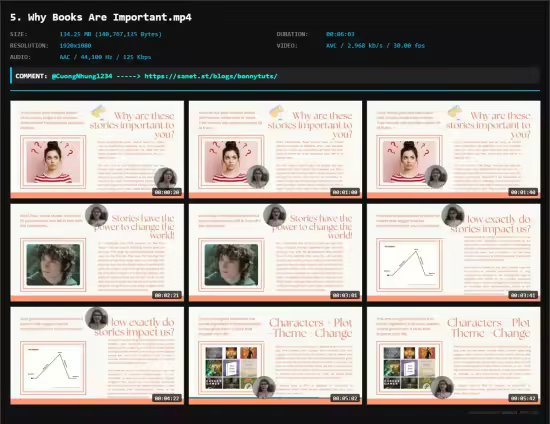Image resolution: width=550 pixels, height=424 pixels.
Task: Open the story graph frame at 00:04:22
Action: click(x=97, y=356)
